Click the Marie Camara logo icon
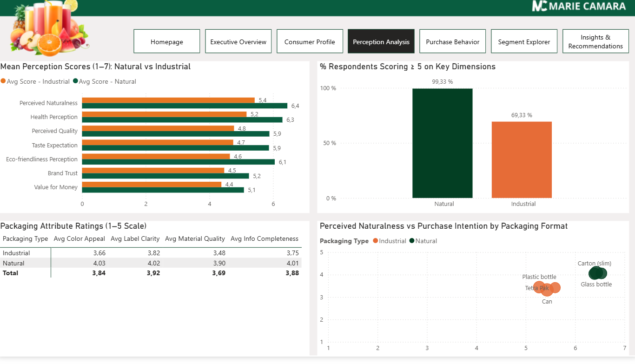635x364 pixels. tap(540, 6)
